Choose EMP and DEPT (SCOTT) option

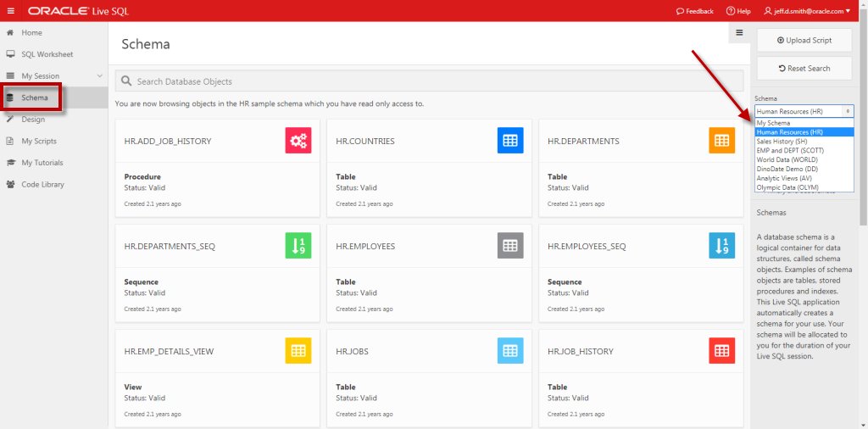pyautogui.click(x=804, y=151)
